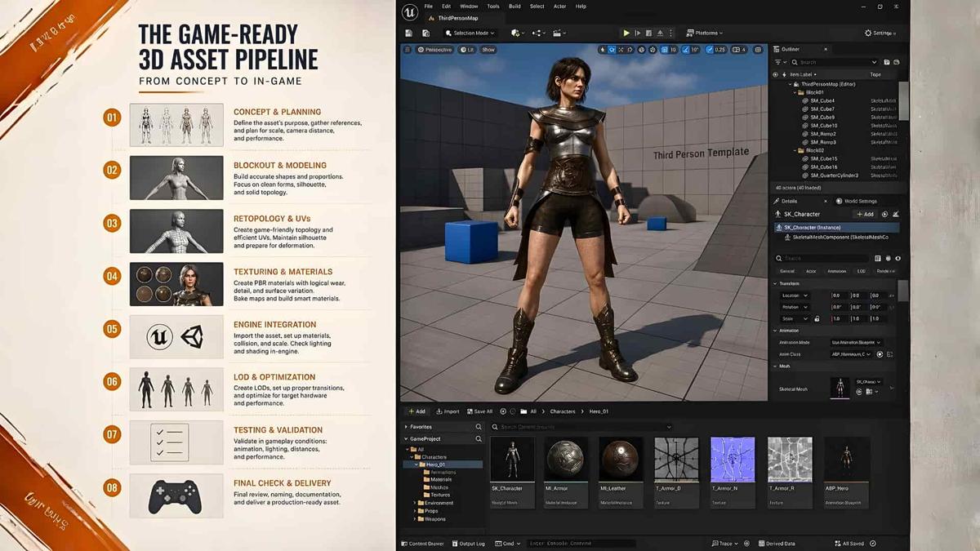Click the Play in editor button
Screen dimensions: 980x551
tap(626, 33)
